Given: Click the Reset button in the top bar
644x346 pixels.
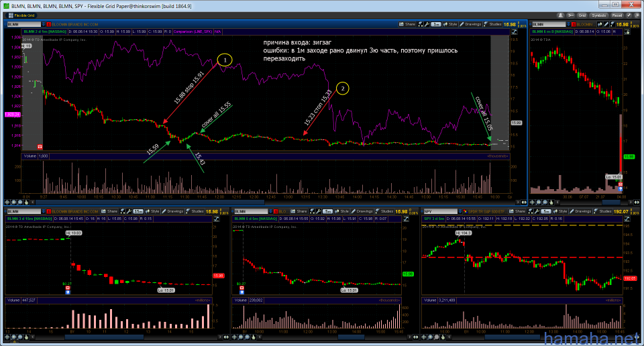Looking at the screenshot, I should [x=617, y=15].
